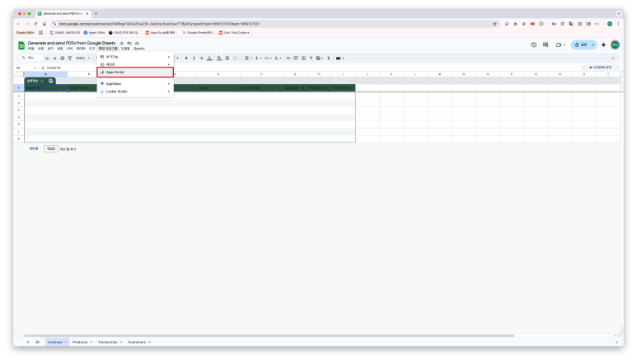
Task: Click the undo arrow in toolbar
Action: click(46, 58)
